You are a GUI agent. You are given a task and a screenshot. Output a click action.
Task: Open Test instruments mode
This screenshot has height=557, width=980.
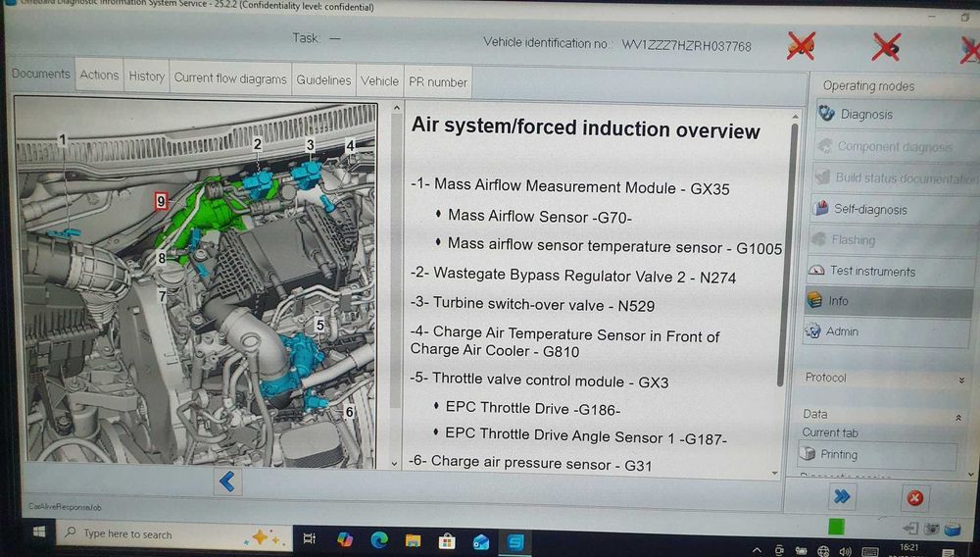890,271
